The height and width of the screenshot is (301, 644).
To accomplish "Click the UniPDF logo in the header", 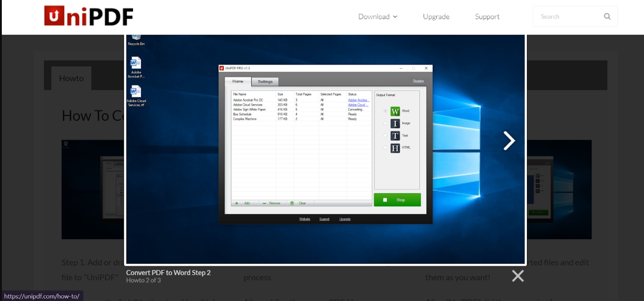I will click(88, 16).
